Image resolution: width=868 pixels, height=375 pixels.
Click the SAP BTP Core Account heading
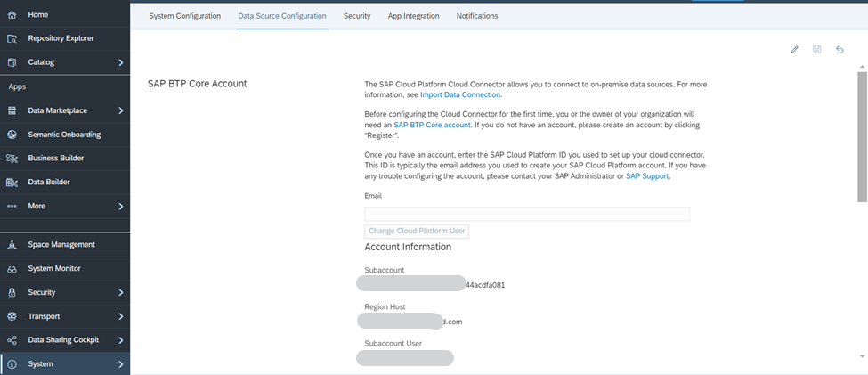coord(197,85)
